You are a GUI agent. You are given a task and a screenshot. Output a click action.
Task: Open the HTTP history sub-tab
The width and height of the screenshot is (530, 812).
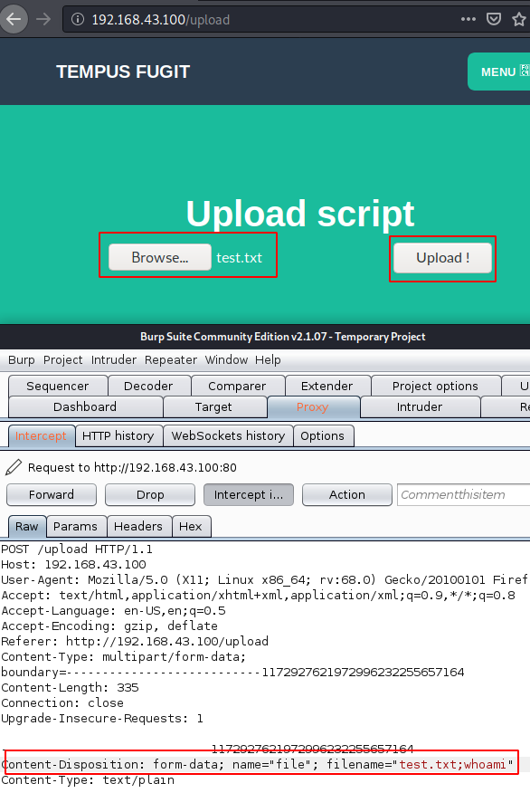(118, 436)
